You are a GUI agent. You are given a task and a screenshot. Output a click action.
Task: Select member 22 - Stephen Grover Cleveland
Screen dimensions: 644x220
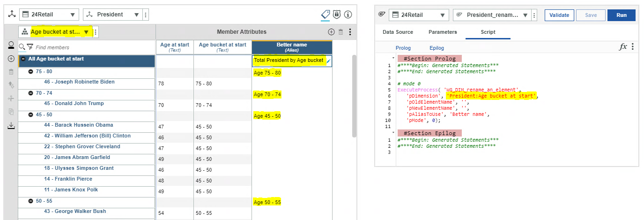(82, 147)
